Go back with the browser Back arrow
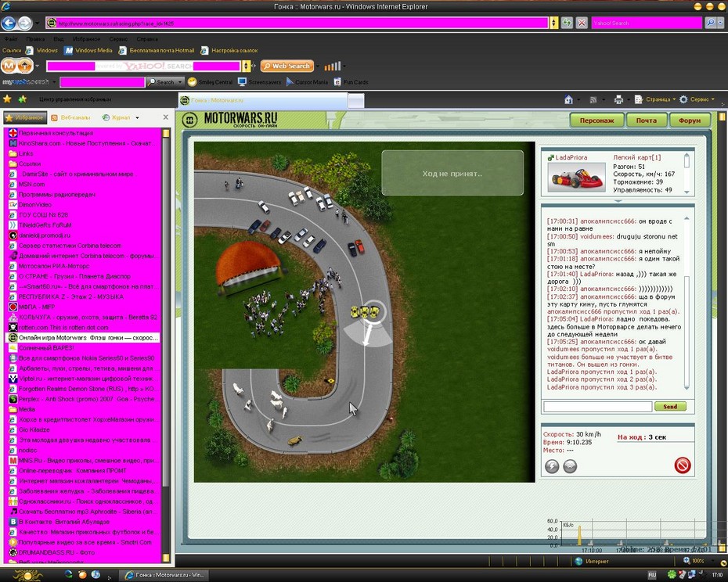This screenshot has height=582, width=728. (9, 23)
